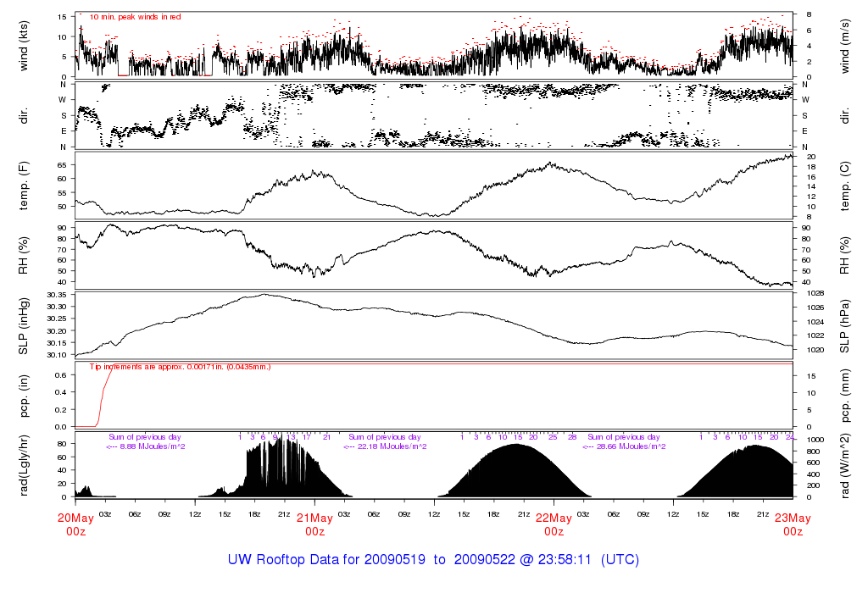Select the "8.88 MJoules/m^2" daily sum
The image size is (868, 593).
coord(153,446)
